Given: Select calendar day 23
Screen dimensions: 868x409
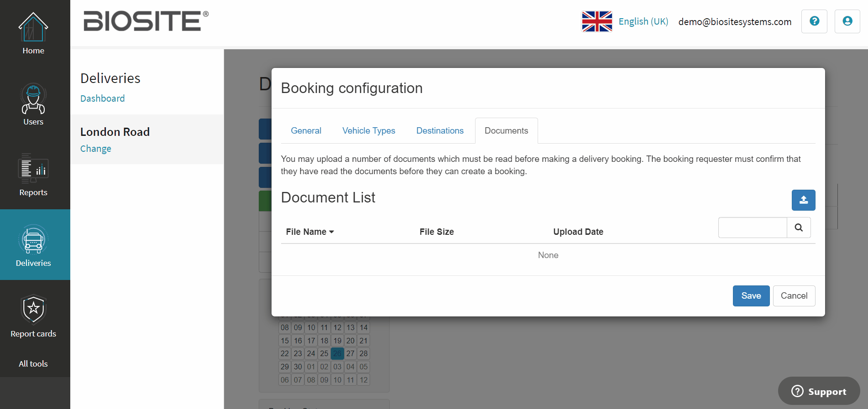Looking at the screenshot, I should [298, 353].
